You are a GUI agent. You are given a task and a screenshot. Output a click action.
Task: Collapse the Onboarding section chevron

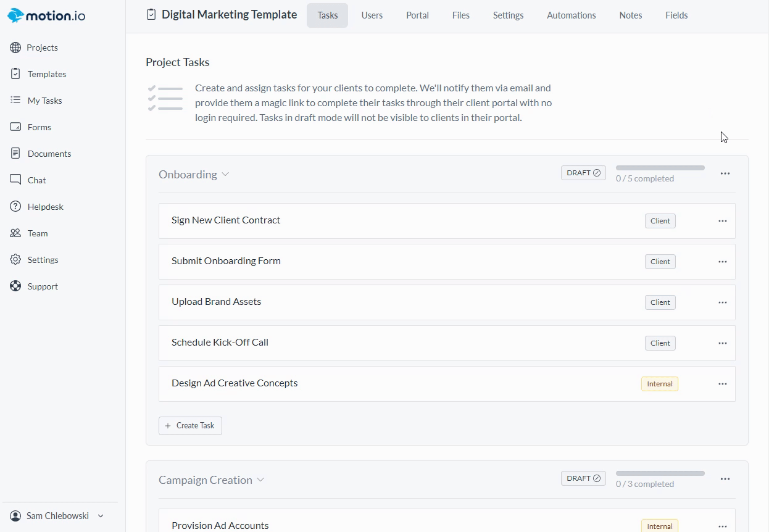[225, 175]
